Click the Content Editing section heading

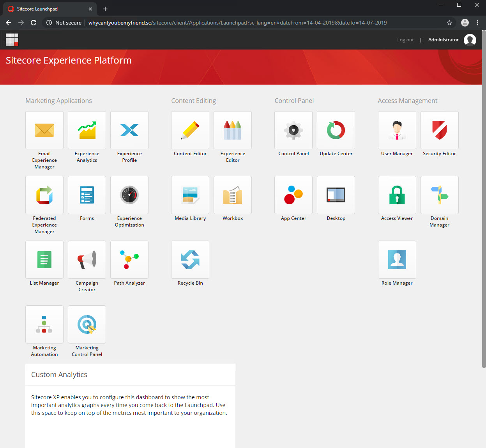point(193,101)
